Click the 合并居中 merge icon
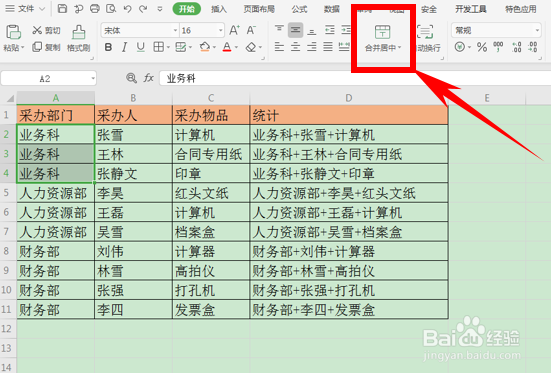The width and height of the screenshot is (551, 375). pyautogui.click(x=382, y=32)
